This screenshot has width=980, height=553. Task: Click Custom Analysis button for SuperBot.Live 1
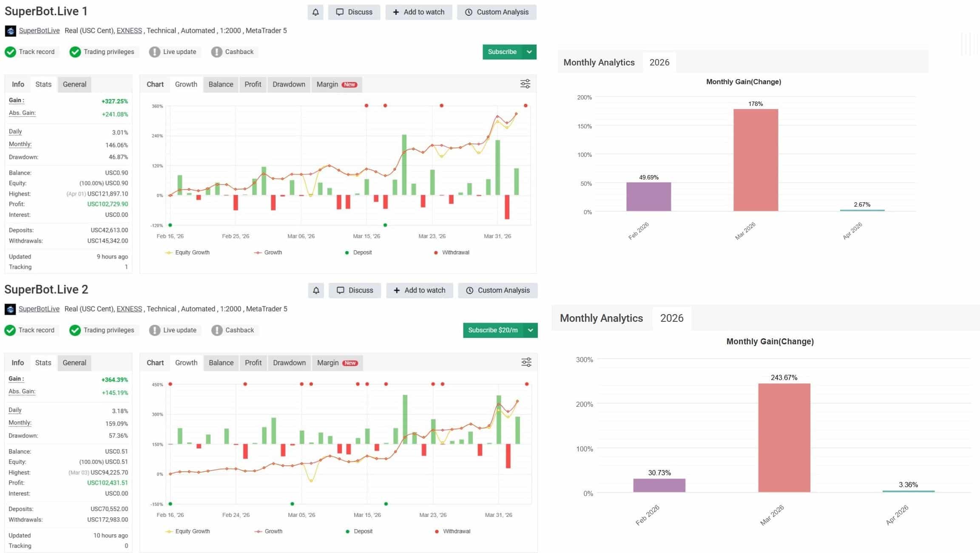click(x=497, y=12)
